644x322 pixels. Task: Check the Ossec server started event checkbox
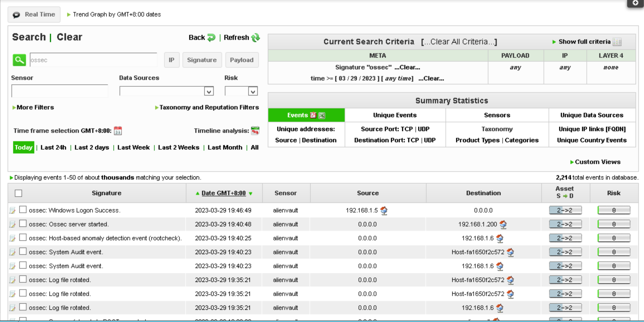[x=23, y=224]
